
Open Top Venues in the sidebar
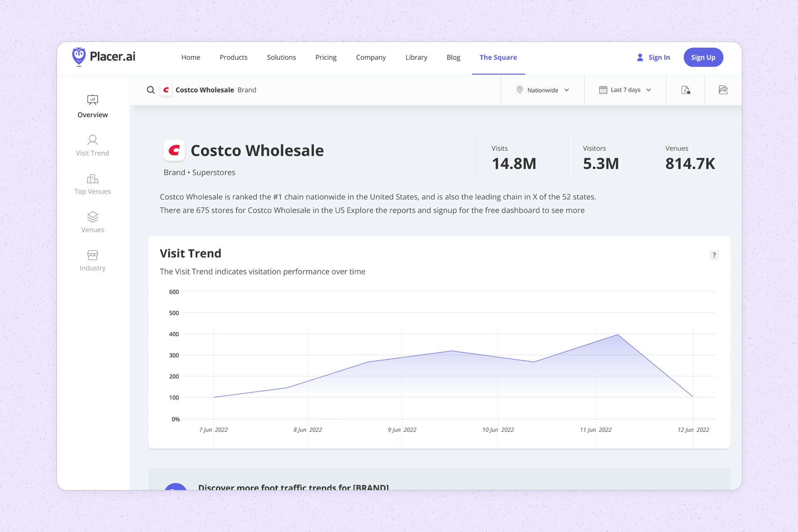click(92, 184)
